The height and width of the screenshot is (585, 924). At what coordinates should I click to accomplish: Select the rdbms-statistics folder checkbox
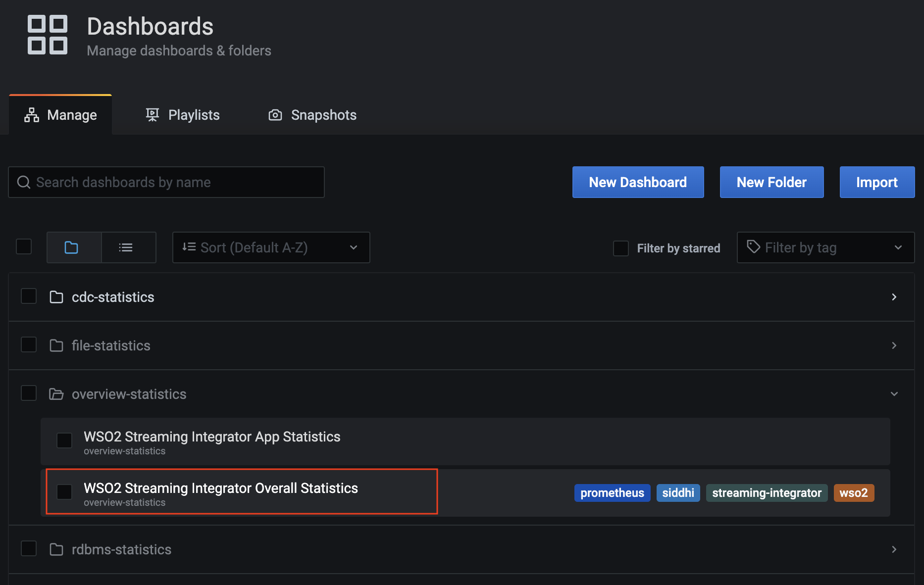coord(29,548)
